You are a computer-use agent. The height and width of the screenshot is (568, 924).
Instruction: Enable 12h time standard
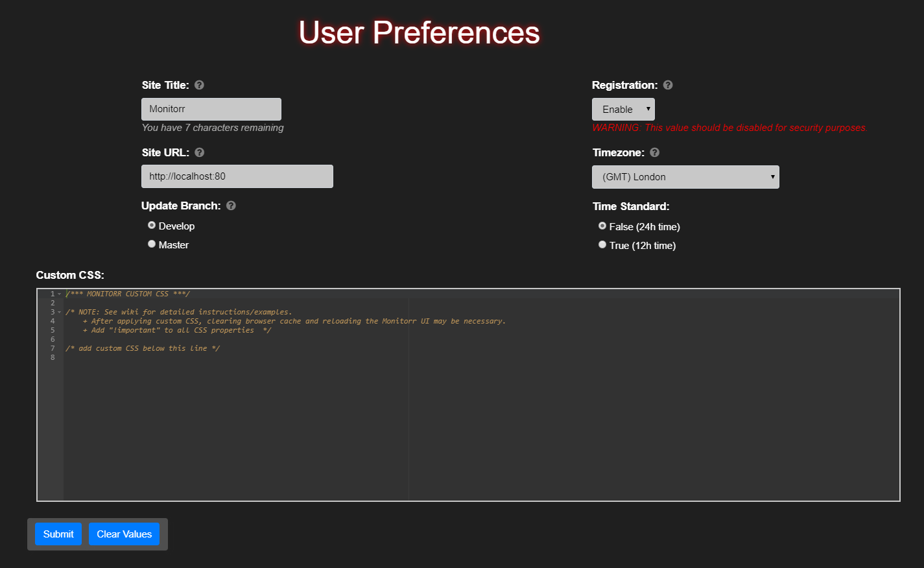pyautogui.click(x=602, y=244)
